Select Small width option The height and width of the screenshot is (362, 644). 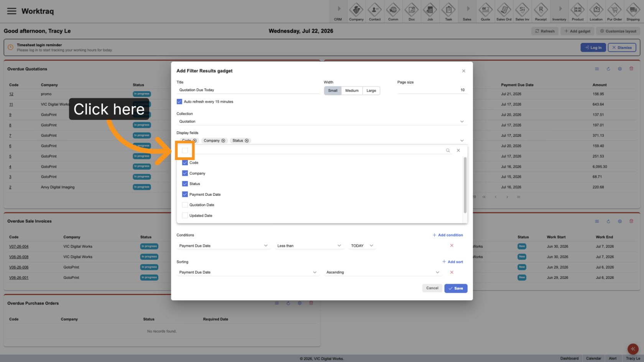pos(333,90)
